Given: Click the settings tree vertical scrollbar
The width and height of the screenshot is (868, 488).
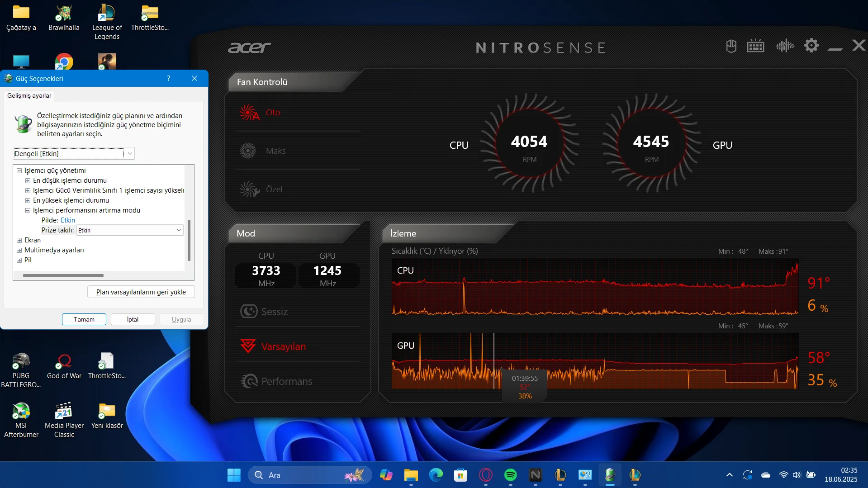Looking at the screenshot, I should click(189, 240).
